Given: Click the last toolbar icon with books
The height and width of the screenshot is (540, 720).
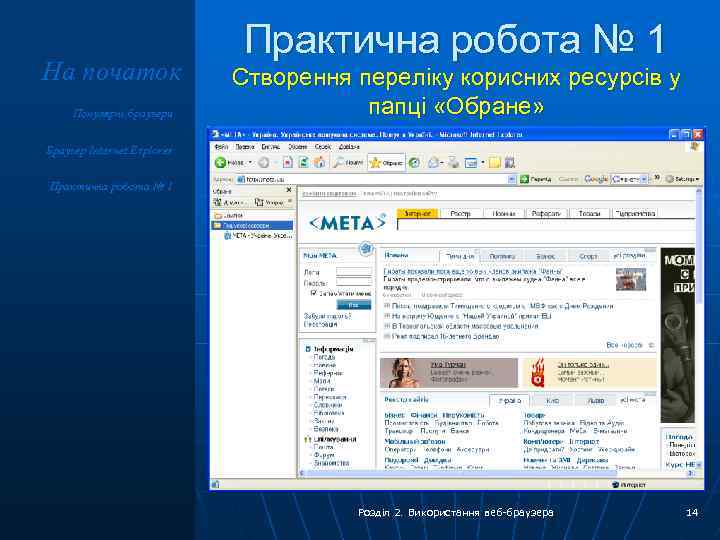Looking at the screenshot, I should (510, 163).
